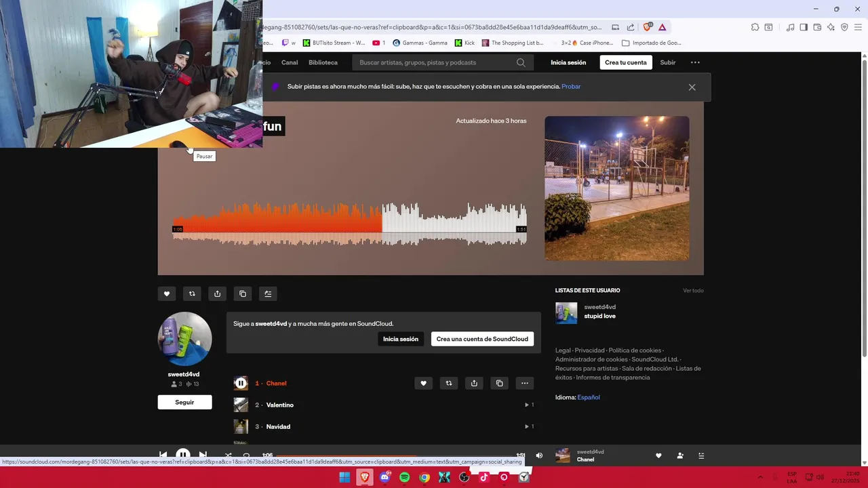
Task: Like the Chanel track in the list
Action: (423, 383)
